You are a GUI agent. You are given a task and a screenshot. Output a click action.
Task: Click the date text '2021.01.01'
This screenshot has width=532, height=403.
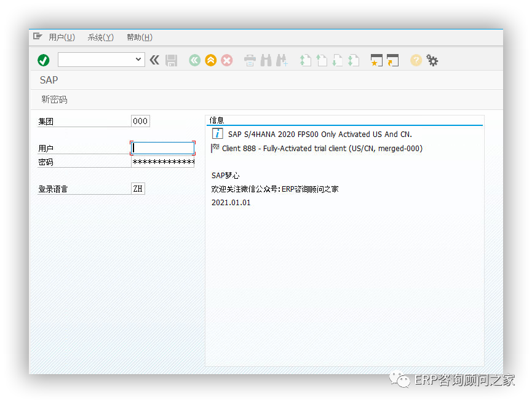click(231, 203)
